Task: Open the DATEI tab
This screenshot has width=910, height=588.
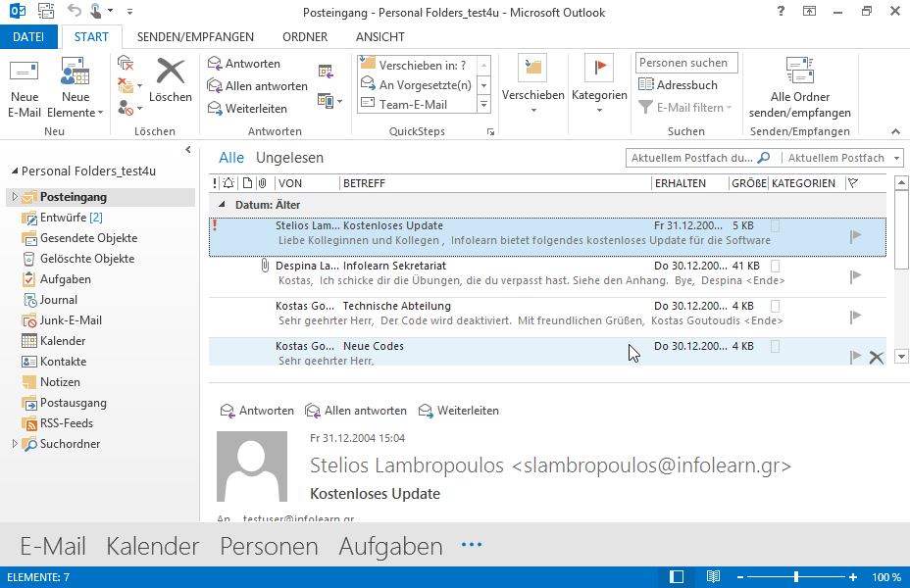Action: coord(28,37)
